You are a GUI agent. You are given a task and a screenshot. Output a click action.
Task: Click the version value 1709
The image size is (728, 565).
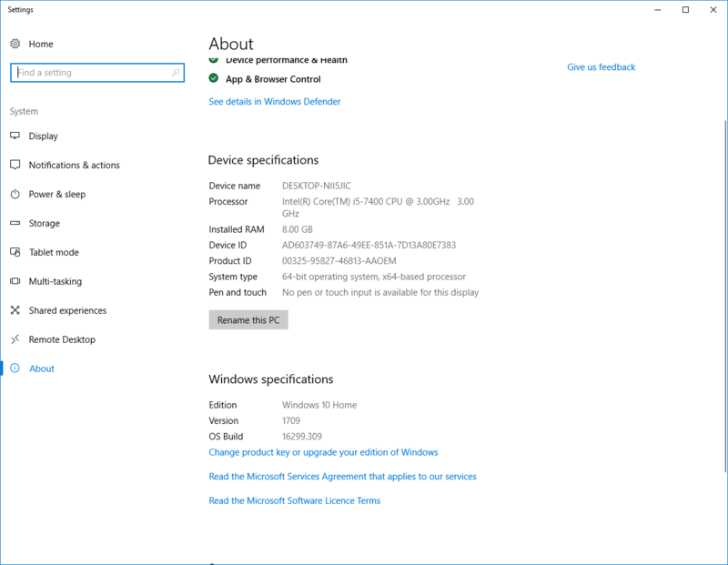(291, 420)
